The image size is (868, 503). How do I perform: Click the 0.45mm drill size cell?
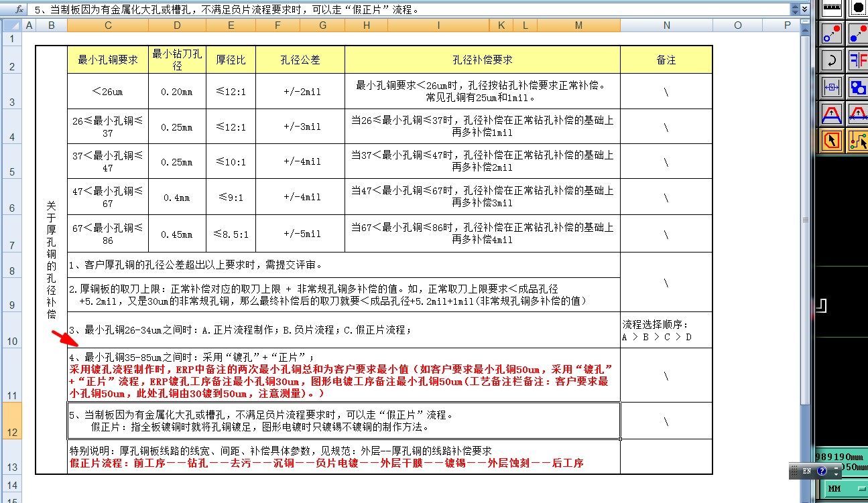point(177,234)
